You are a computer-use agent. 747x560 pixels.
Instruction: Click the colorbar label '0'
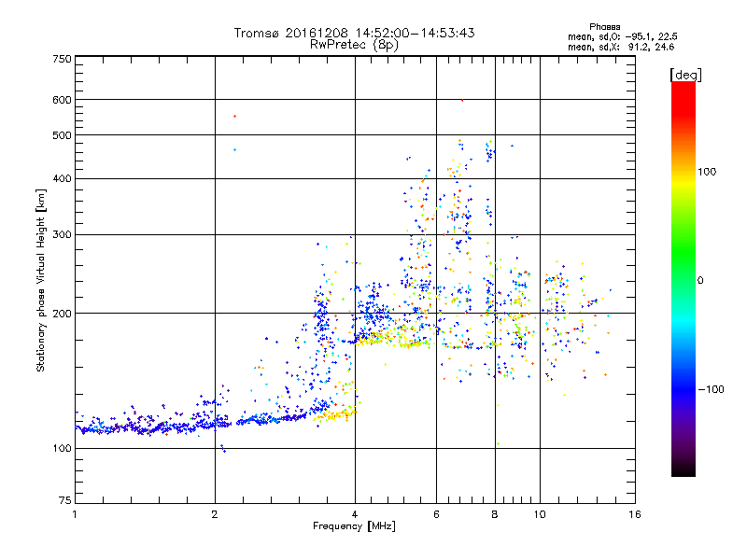700,280
